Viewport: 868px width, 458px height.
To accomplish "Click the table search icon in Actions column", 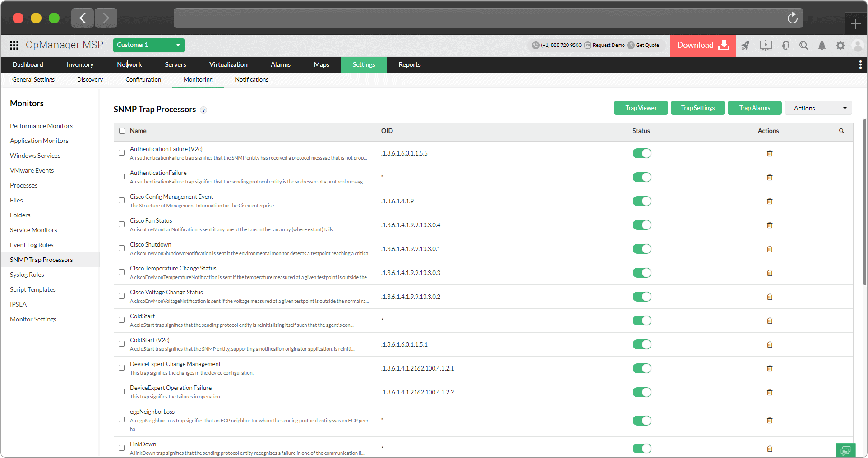I will (x=841, y=131).
